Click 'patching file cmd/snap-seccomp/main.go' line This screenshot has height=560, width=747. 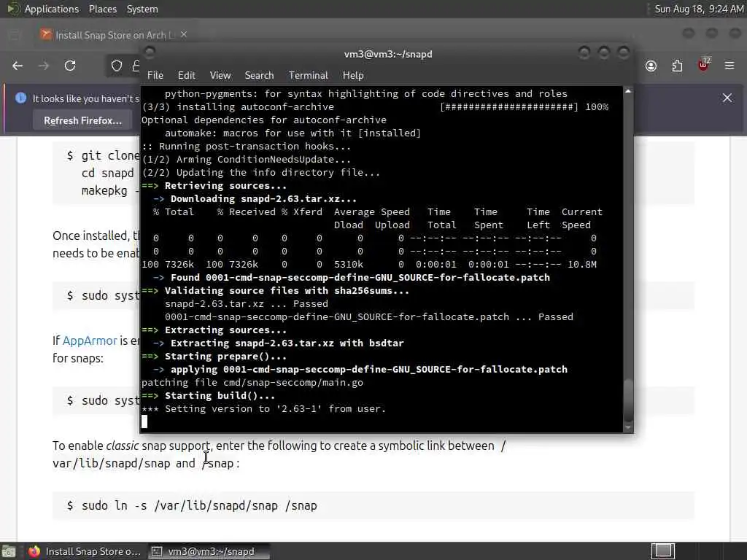point(252,382)
